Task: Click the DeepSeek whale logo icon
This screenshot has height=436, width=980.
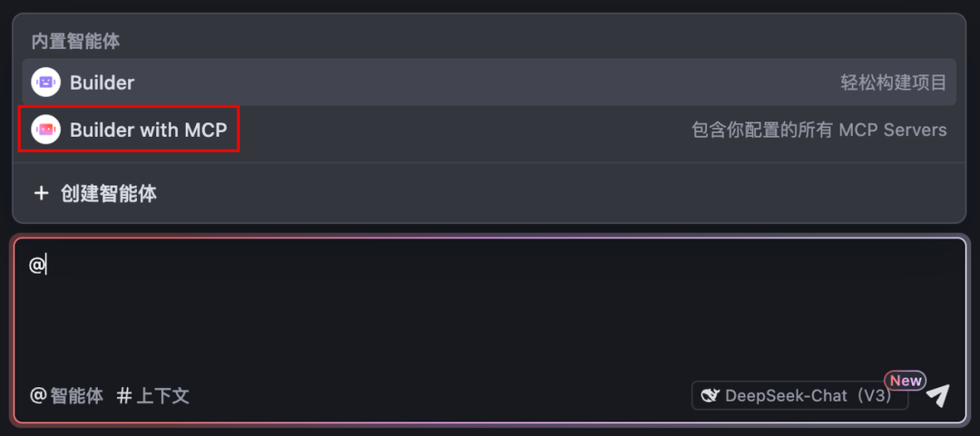Action: (710, 395)
